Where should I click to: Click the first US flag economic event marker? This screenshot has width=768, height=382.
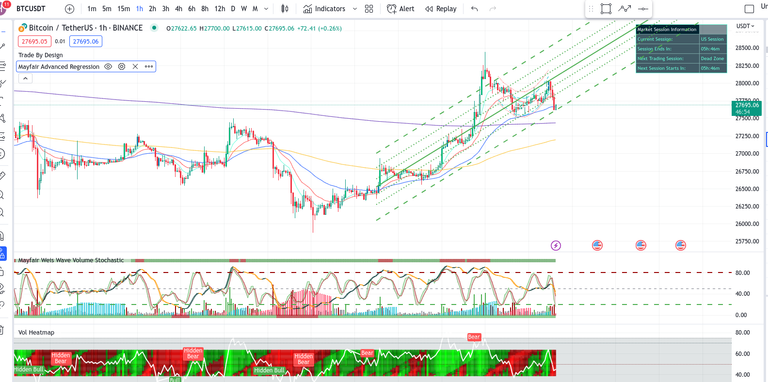pos(597,245)
